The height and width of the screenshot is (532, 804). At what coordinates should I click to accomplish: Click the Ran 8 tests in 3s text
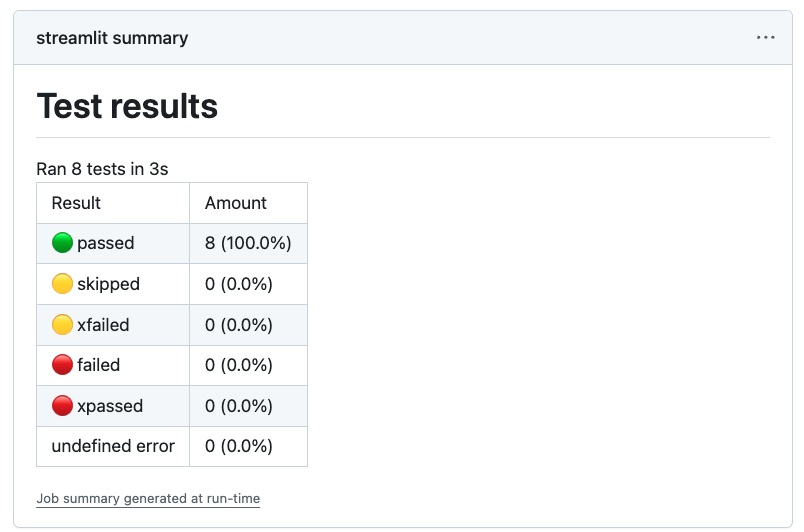[x=102, y=169]
